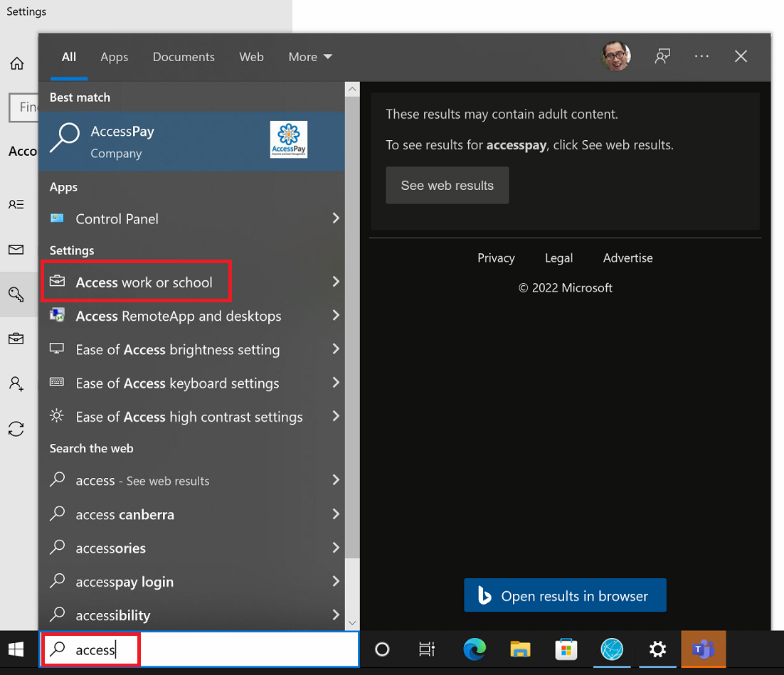Open File Explorer from the taskbar

click(x=521, y=649)
